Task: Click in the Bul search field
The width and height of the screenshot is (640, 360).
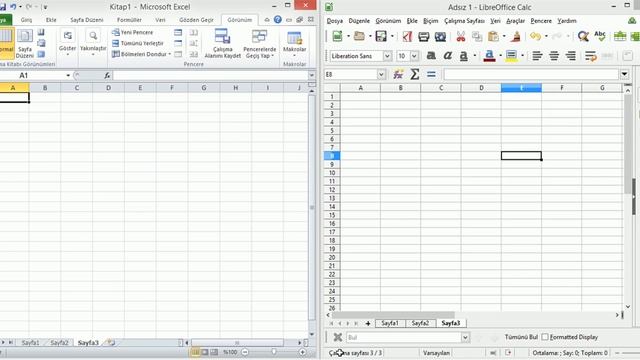Action: [404, 337]
